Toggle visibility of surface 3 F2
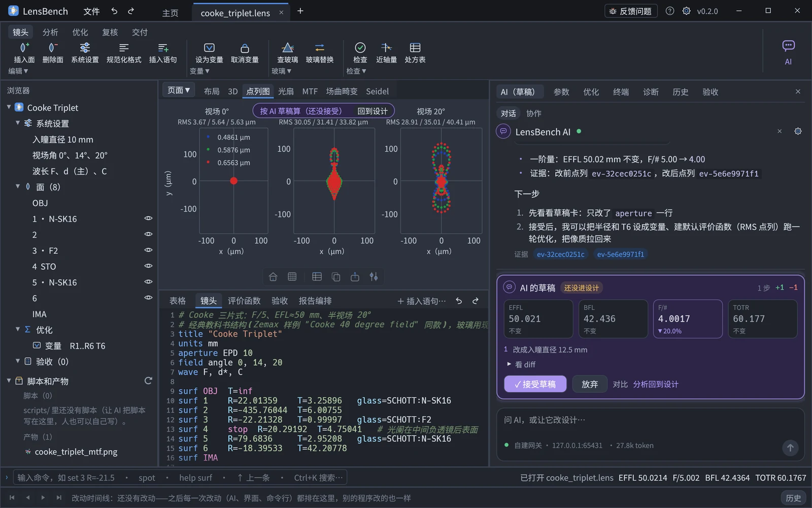This screenshot has height=508, width=812. [x=148, y=250]
